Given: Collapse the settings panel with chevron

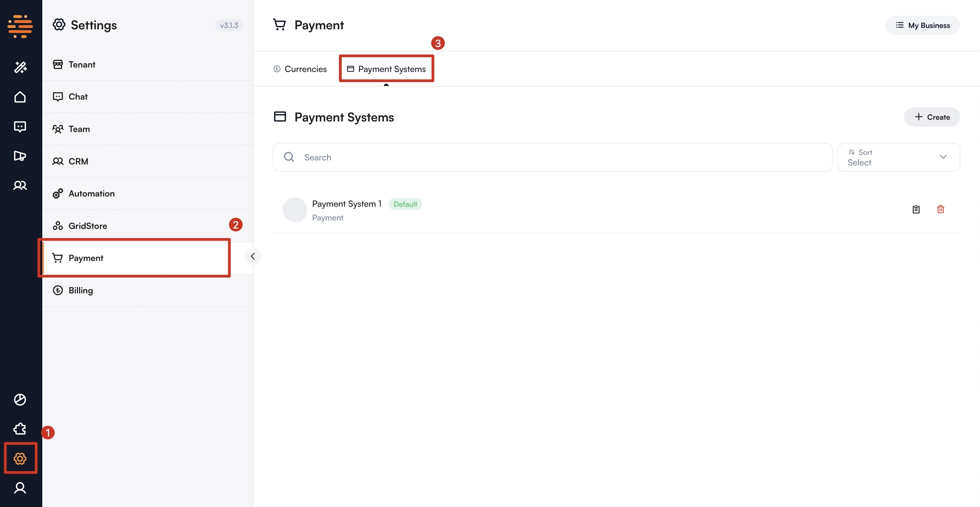Looking at the screenshot, I should point(253,256).
